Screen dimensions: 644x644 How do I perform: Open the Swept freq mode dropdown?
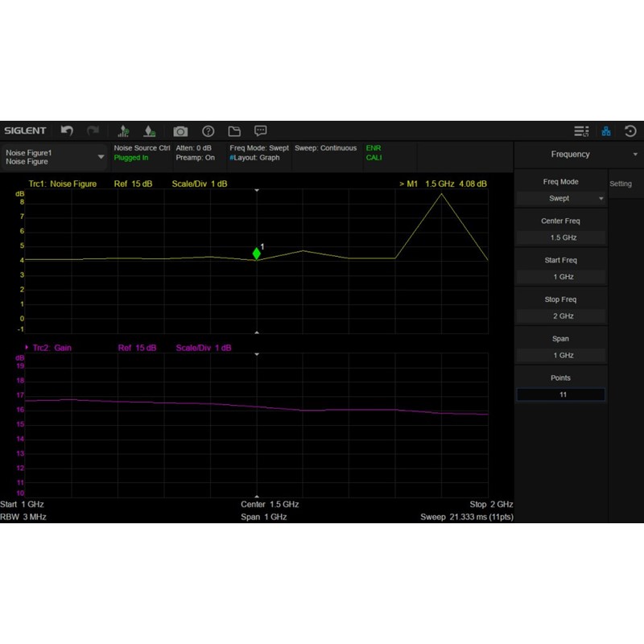coord(560,198)
